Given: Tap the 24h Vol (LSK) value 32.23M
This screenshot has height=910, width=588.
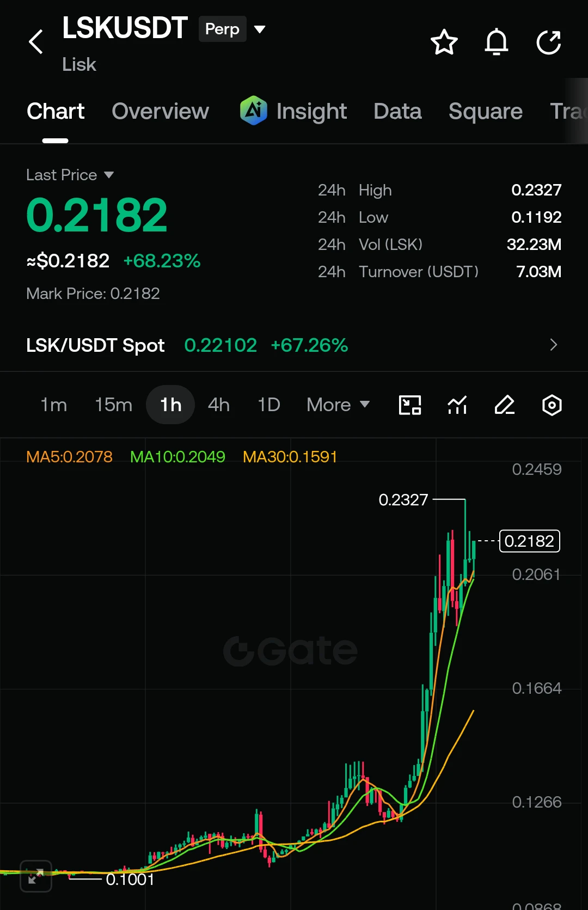Looking at the screenshot, I should (x=534, y=245).
